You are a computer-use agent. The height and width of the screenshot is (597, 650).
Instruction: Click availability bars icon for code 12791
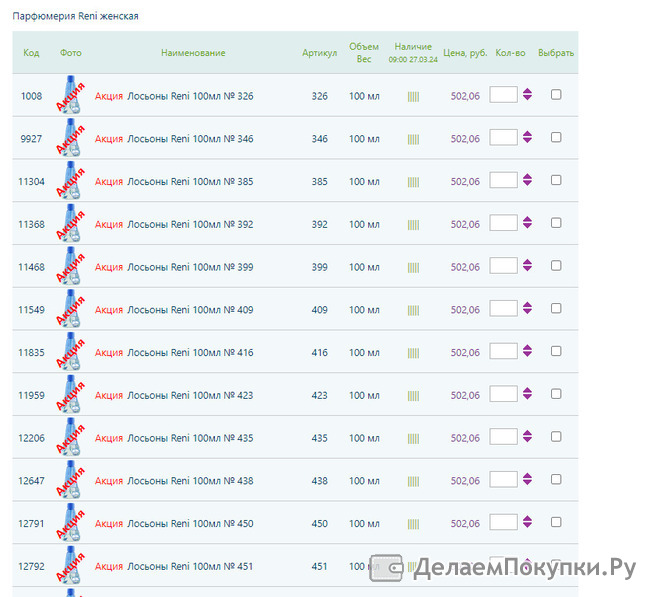click(x=413, y=524)
